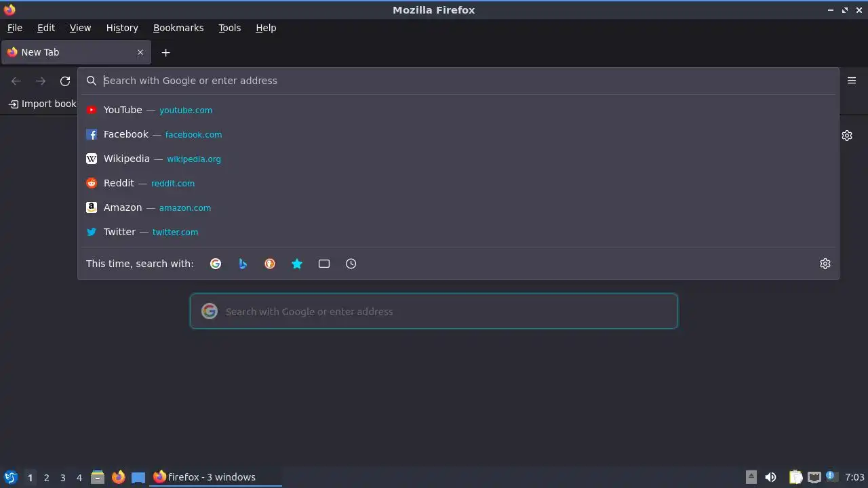Screen dimensions: 868x488
Task: Open the clipboard tray icon
Action: 795,477
